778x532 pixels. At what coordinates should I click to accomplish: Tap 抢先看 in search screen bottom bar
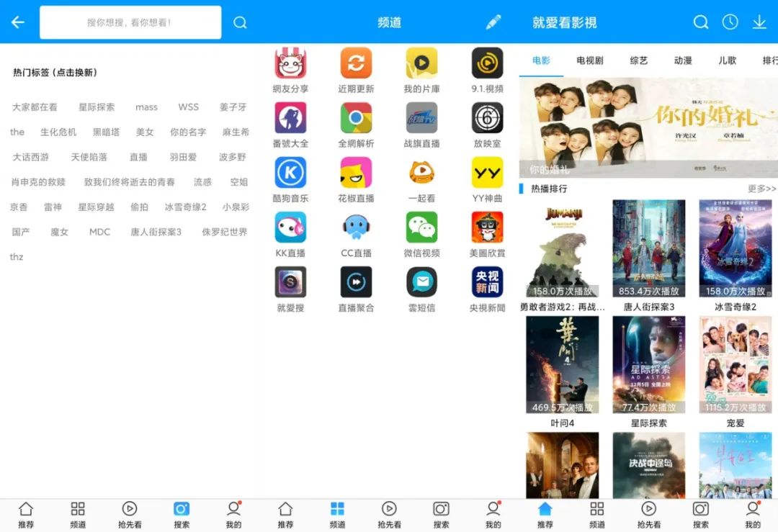point(130,515)
